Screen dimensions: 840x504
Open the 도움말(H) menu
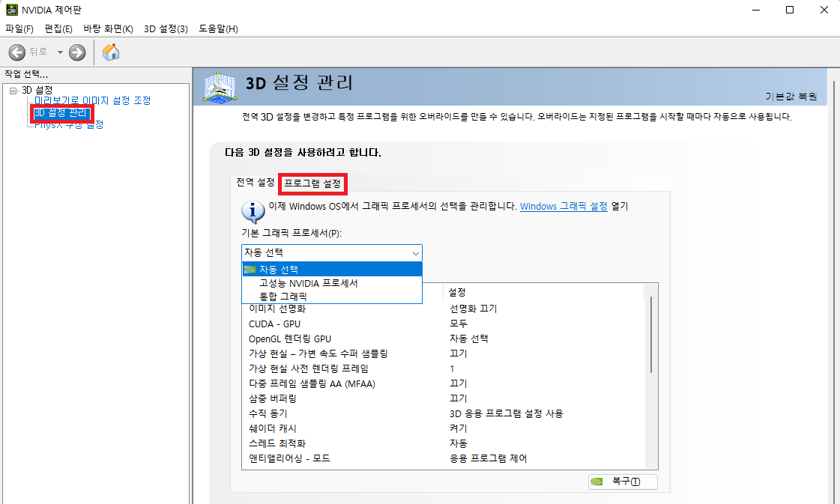[x=218, y=29]
